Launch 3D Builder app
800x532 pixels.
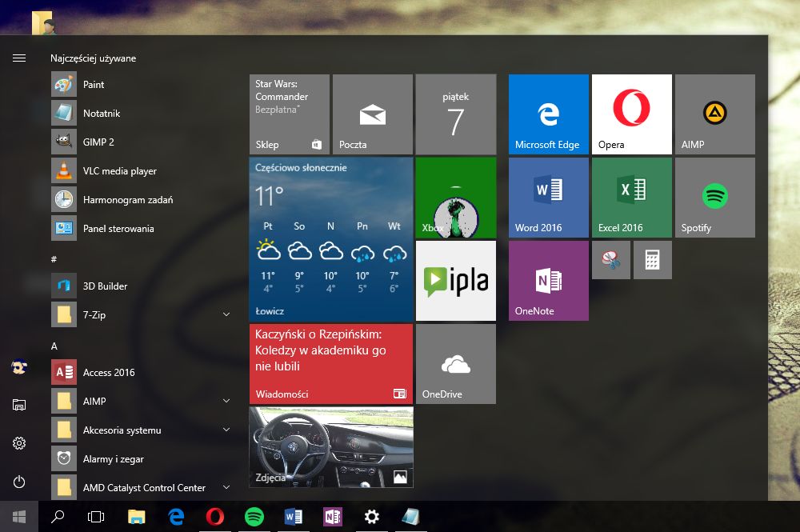[x=141, y=286]
